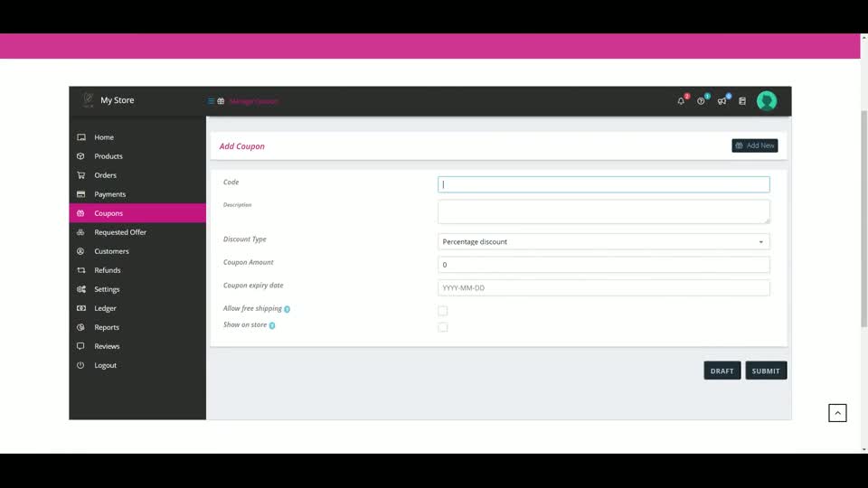
Task: Click the Add New button
Action: pyautogui.click(x=754, y=145)
